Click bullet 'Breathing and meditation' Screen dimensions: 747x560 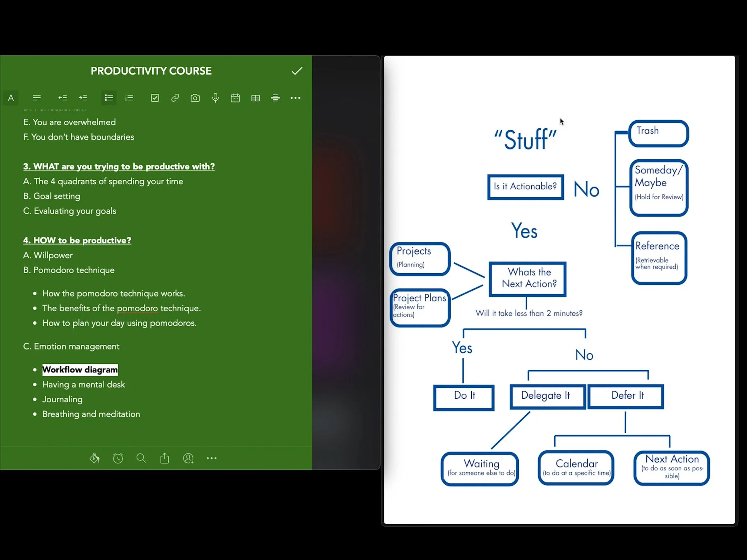pyautogui.click(x=91, y=414)
